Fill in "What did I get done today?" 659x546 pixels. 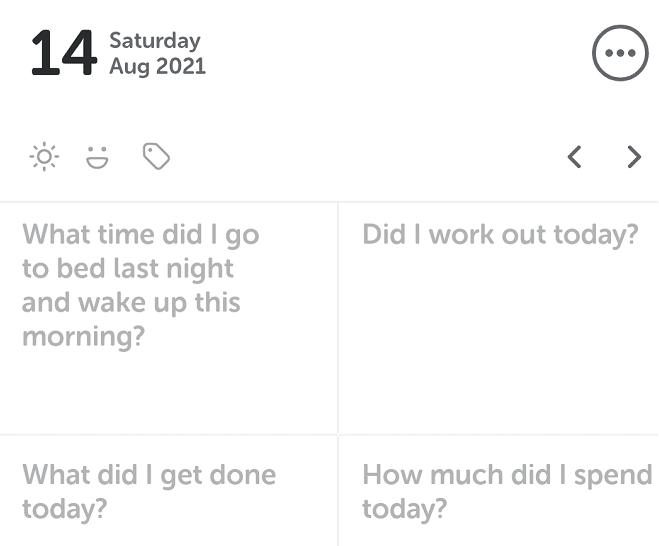point(149,491)
